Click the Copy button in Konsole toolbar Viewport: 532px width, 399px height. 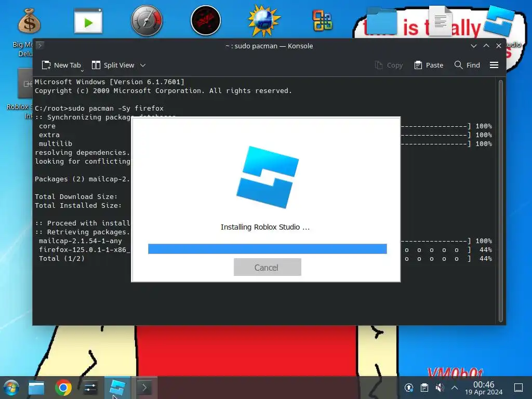click(x=389, y=65)
